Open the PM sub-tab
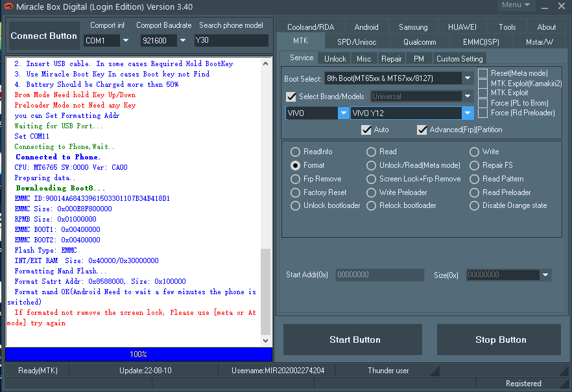This screenshot has height=392, width=572. pyautogui.click(x=419, y=59)
